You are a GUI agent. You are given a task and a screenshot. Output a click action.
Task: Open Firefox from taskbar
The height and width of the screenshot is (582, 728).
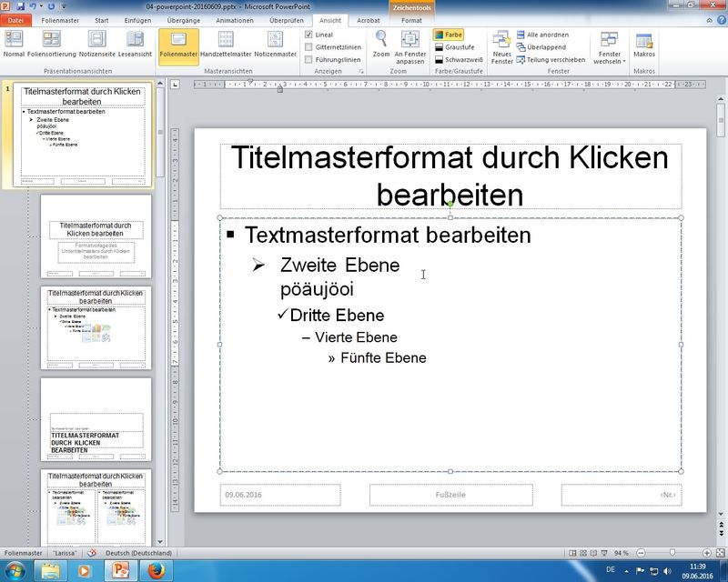(157, 570)
